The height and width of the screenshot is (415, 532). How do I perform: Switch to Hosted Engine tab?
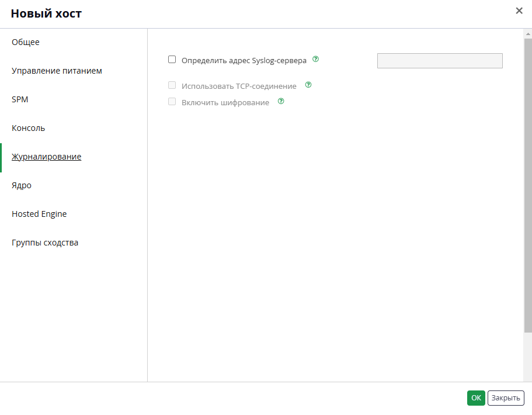click(x=39, y=214)
